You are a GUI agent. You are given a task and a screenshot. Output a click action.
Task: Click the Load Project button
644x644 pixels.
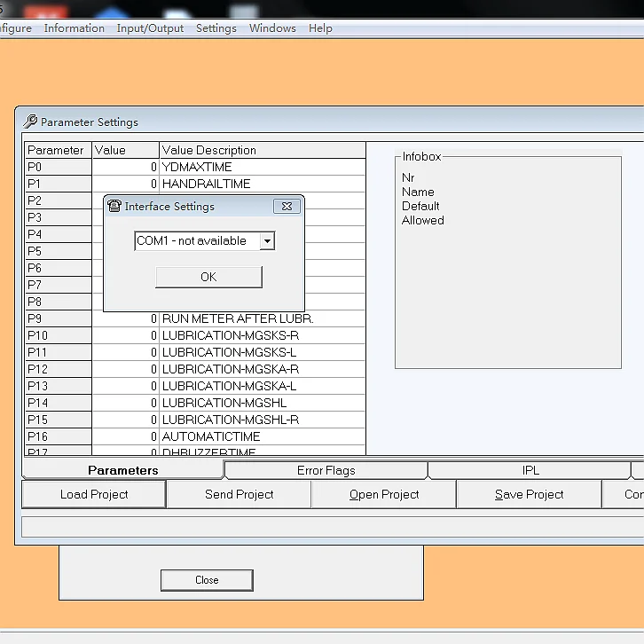(94, 494)
